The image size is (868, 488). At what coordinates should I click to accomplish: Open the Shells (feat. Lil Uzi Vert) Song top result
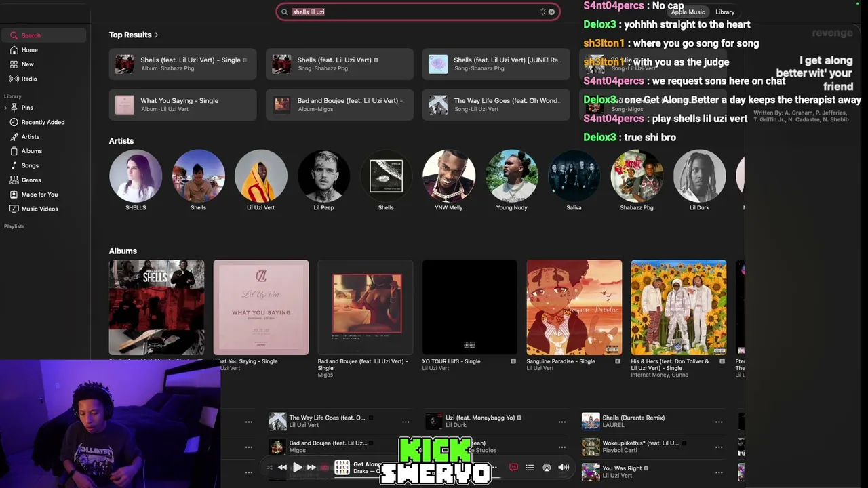click(x=340, y=64)
